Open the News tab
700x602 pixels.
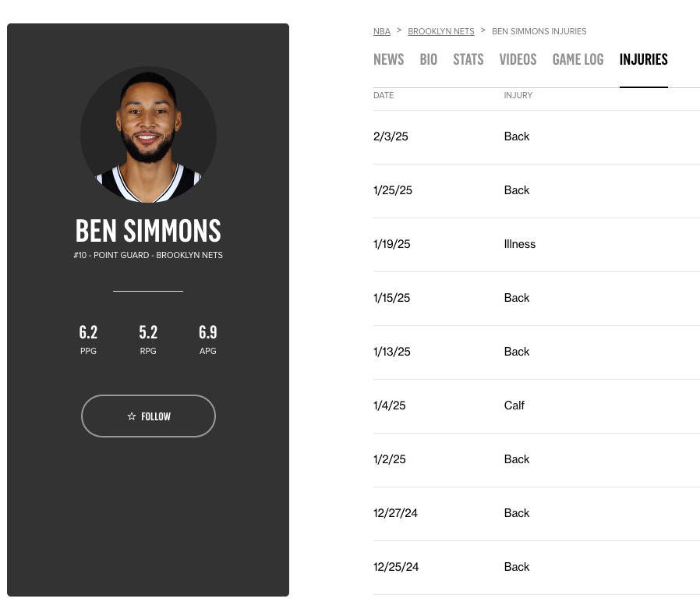(x=388, y=59)
